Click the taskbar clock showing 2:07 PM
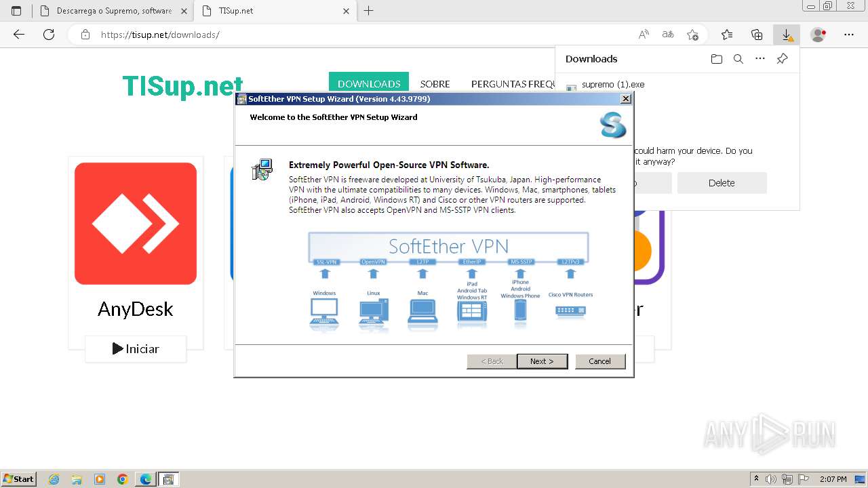This screenshot has width=868, height=488. pyautogui.click(x=833, y=479)
